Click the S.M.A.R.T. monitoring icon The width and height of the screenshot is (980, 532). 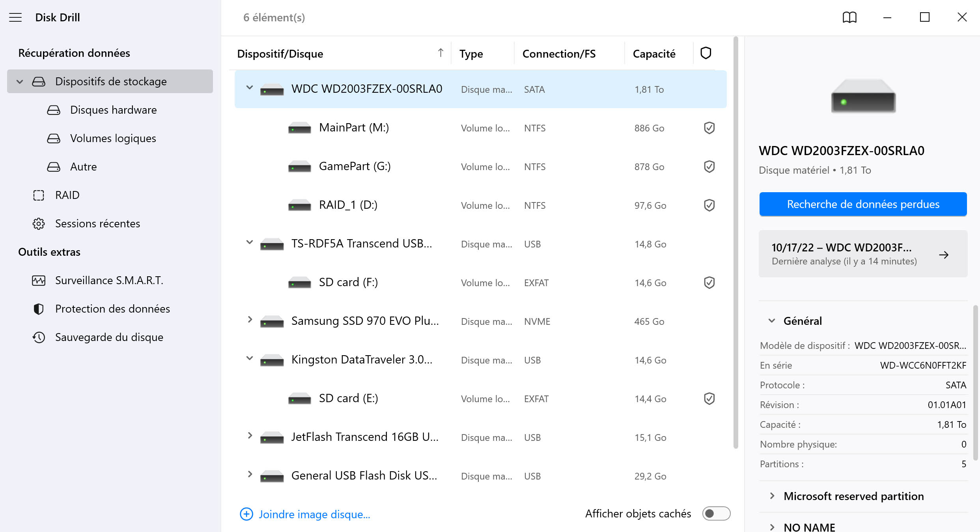[x=39, y=281]
